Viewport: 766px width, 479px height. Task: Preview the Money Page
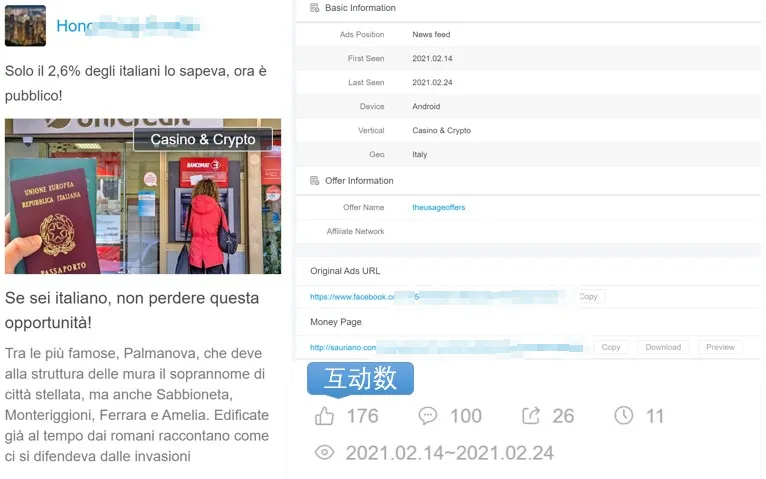click(720, 347)
